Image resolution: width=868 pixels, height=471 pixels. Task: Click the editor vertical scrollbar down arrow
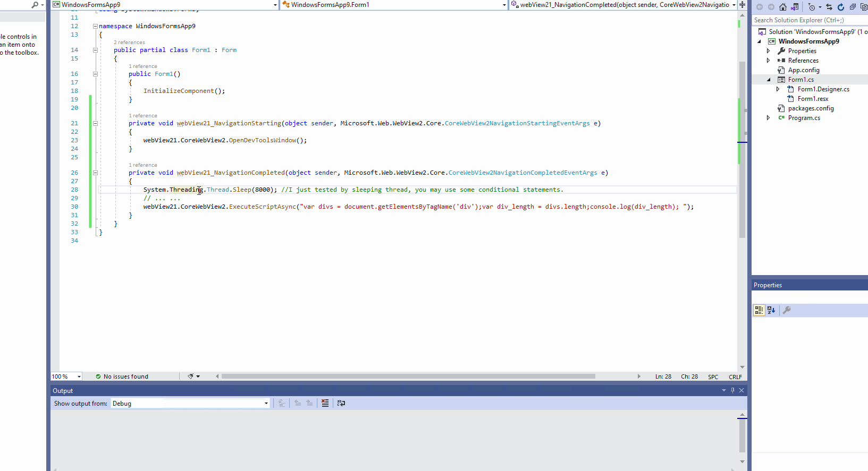742,367
